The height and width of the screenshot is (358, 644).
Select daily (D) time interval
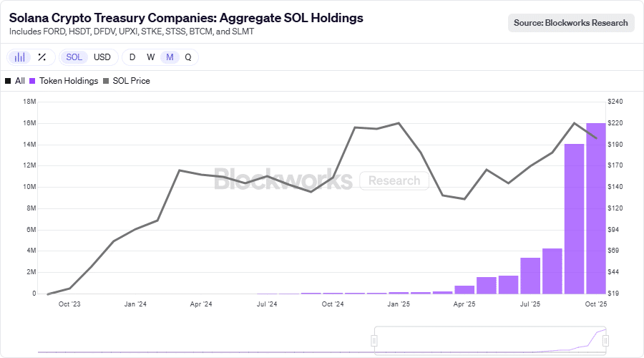132,57
